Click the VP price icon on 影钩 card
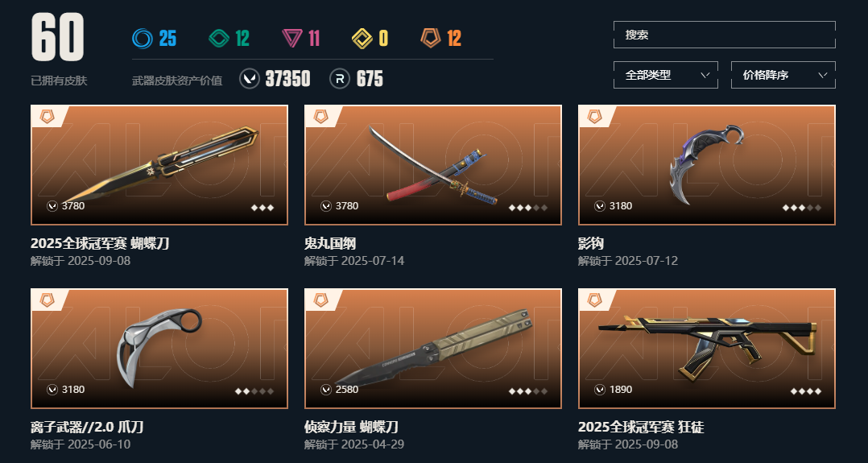The width and height of the screenshot is (868, 463). tap(600, 206)
